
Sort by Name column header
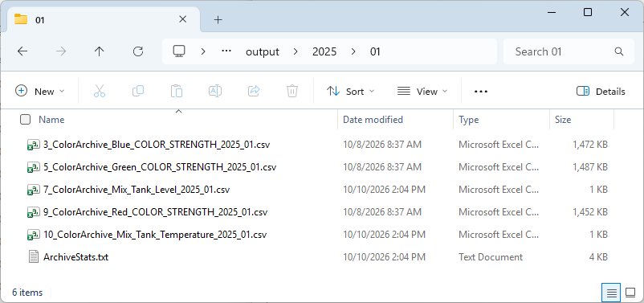point(51,120)
